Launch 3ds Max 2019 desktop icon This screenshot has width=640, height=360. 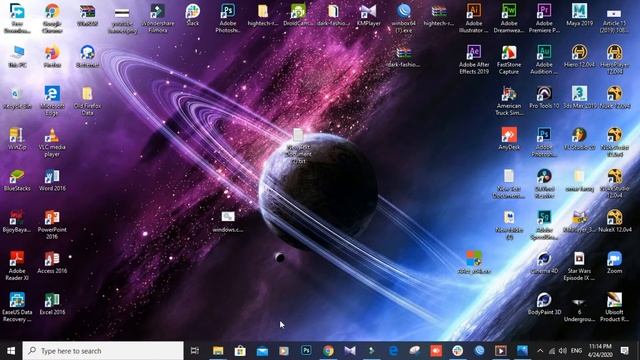tap(579, 97)
